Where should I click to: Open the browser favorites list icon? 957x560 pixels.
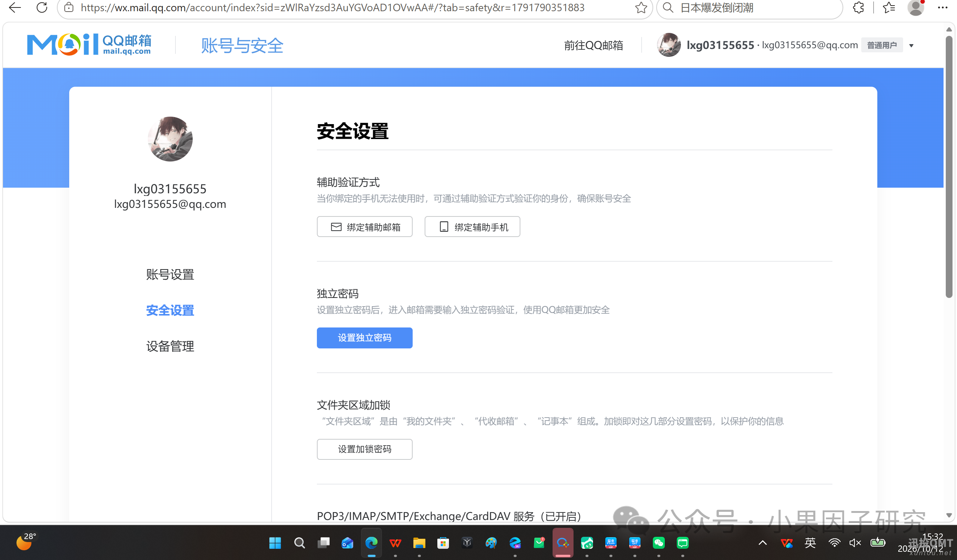click(x=889, y=7)
